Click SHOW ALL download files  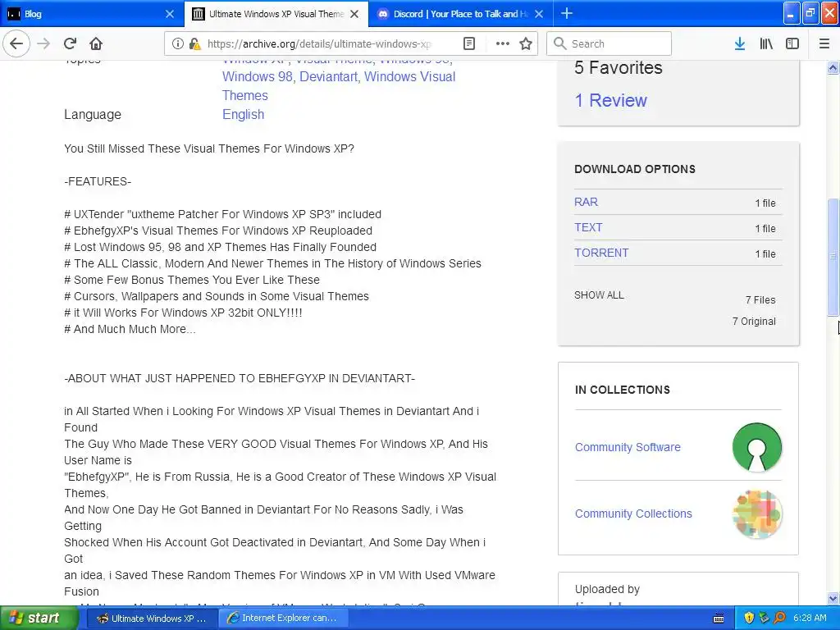(x=599, y=295)
